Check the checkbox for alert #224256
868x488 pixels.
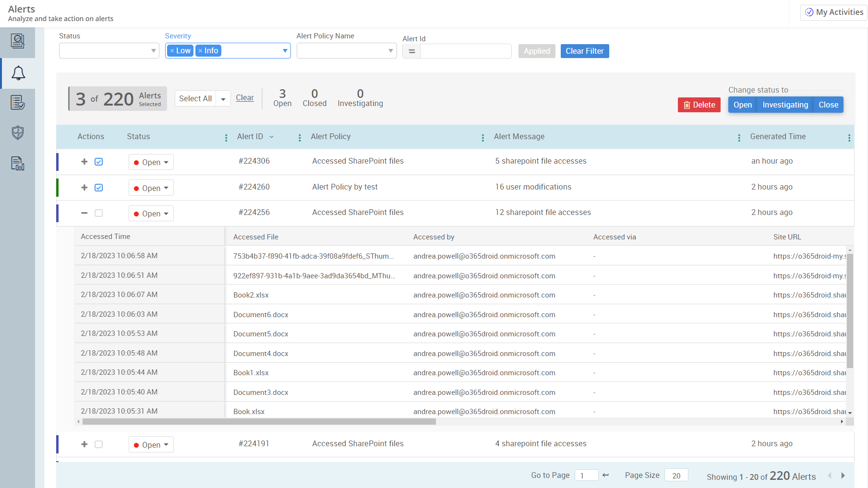(98, 213)
